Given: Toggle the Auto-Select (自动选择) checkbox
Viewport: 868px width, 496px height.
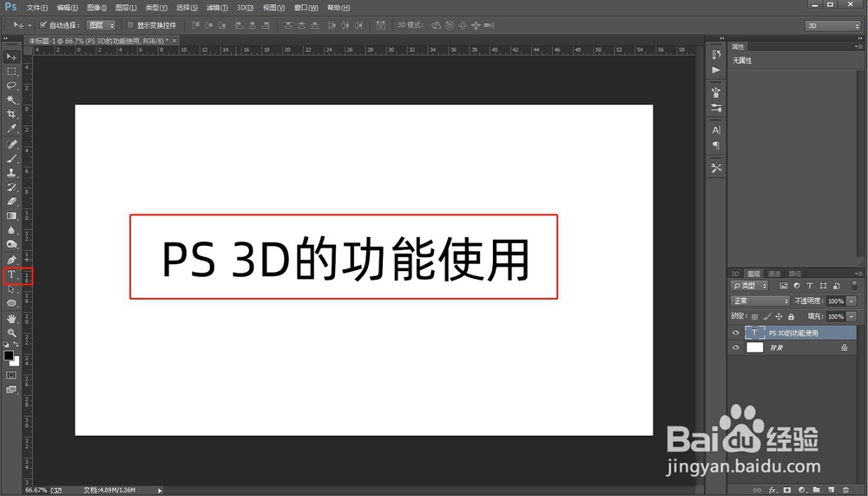Looking at the screenshot, I should (43, 25).
